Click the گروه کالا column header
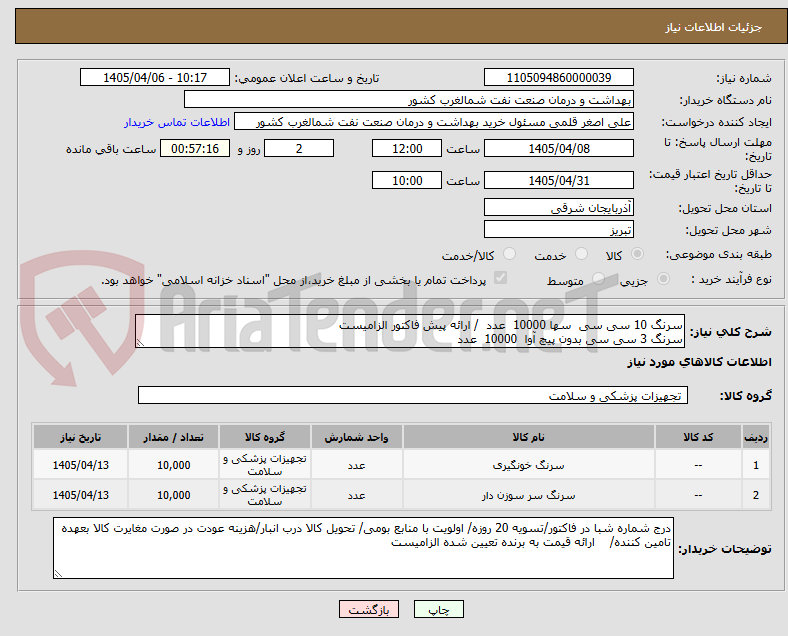The height and width of the screenshot is (636, 788). (265, 437)
